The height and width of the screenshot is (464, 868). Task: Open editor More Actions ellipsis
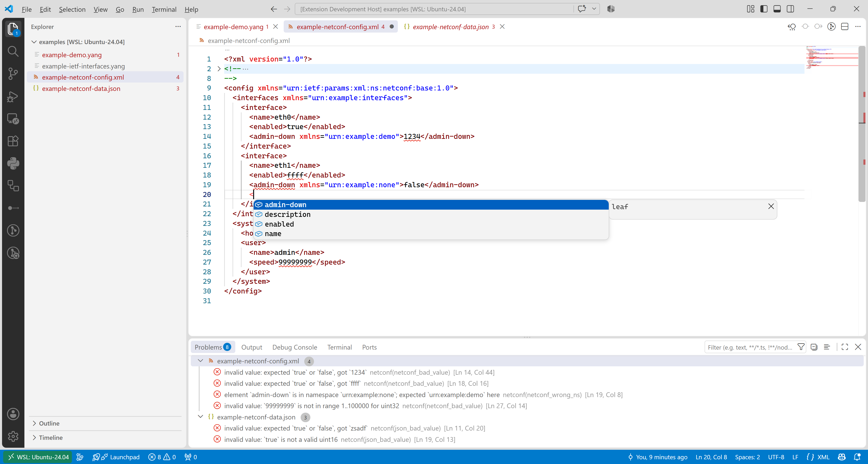coord(858,27)
